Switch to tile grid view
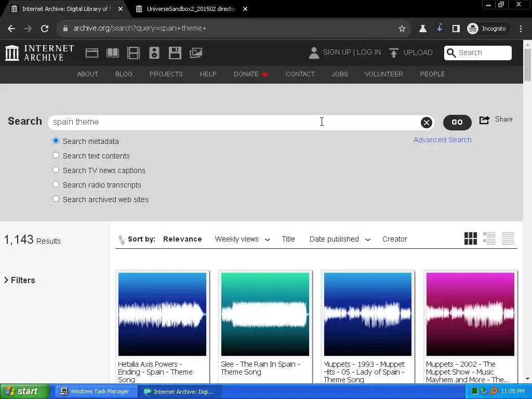 coord(471,238)
